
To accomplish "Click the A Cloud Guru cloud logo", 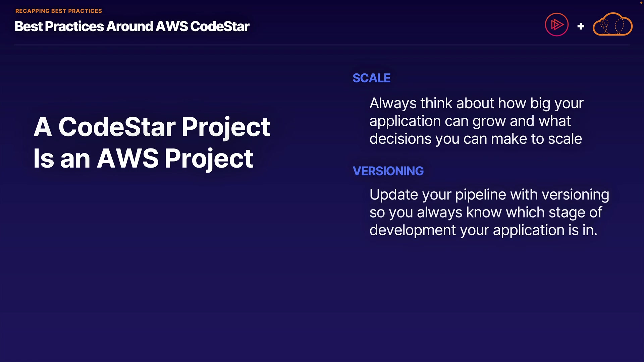I will [x=612, y=24].
